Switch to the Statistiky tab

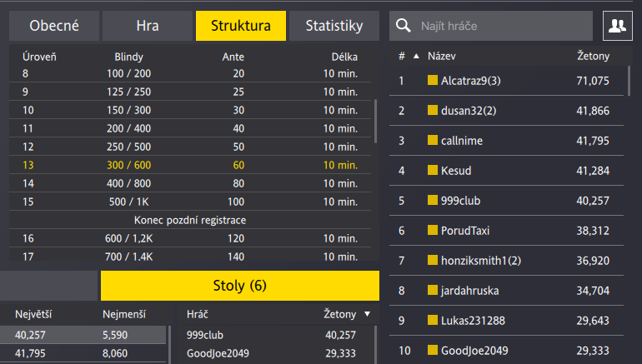point(334,26)
